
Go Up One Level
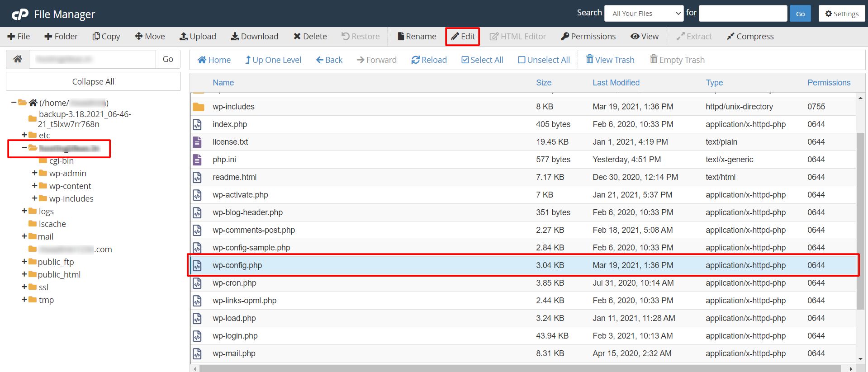[273, 60]
